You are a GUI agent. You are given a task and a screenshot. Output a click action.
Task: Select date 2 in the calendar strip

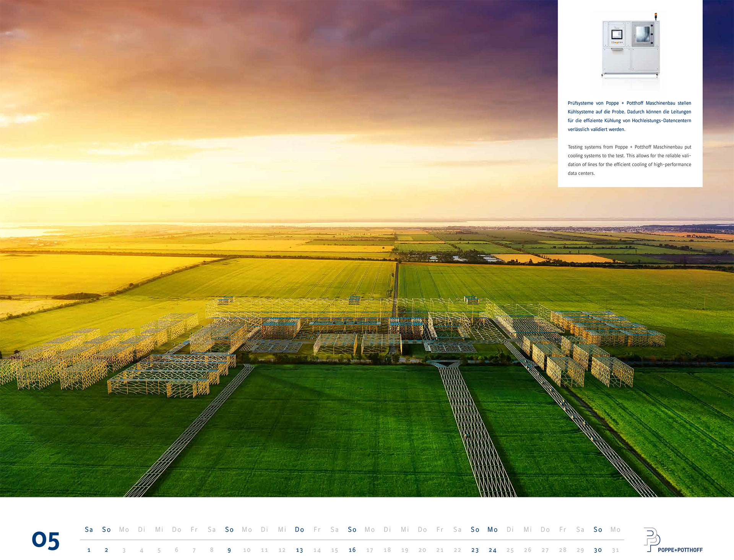click(106, 550)
